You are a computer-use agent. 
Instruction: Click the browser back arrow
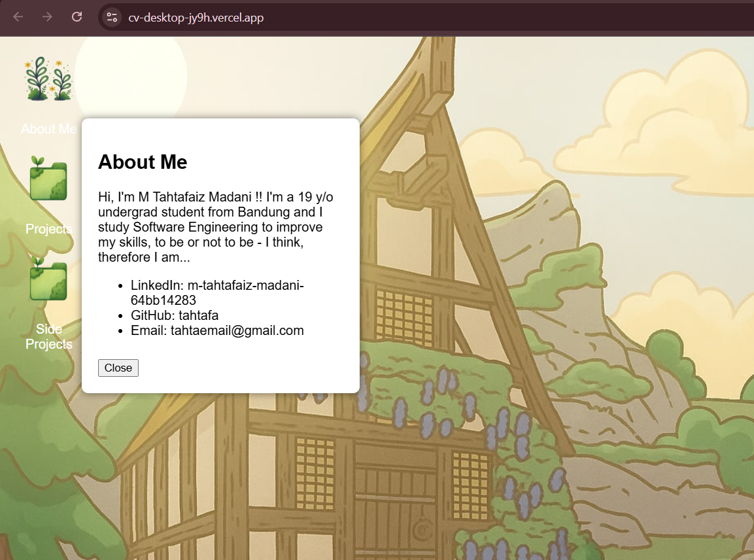point(18,17)
